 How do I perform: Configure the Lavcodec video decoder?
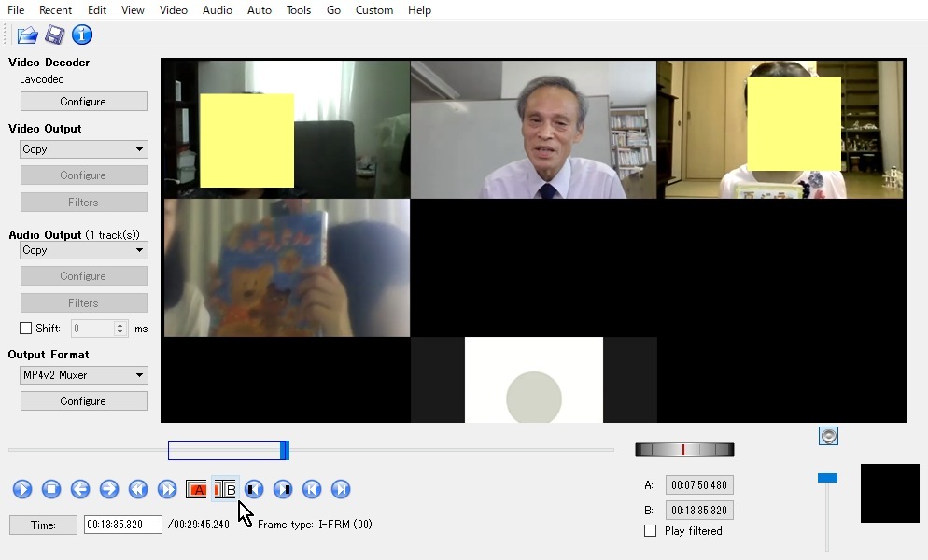point(84,101)
